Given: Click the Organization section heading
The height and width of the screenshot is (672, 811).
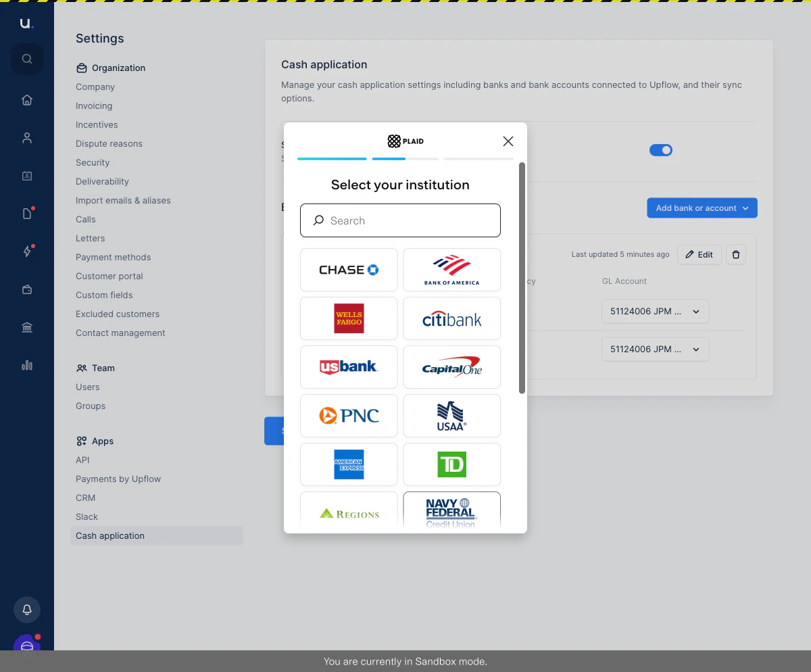Looking at the screenshot, I should coord(111,68).
